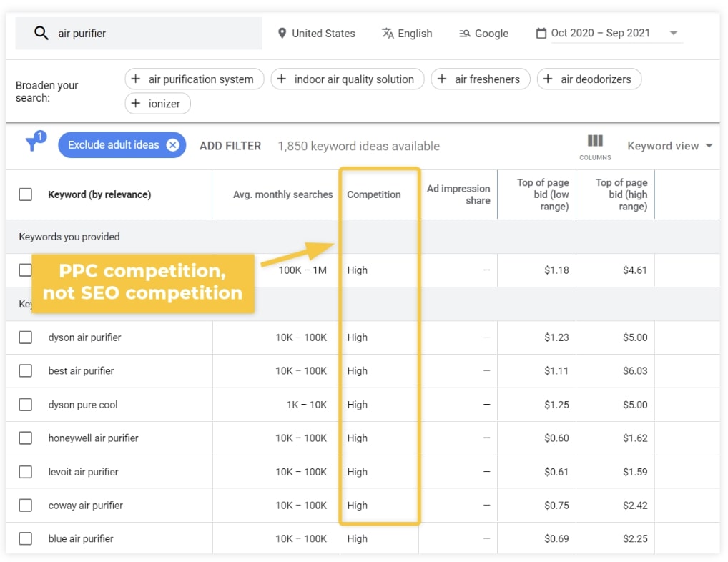
Task: Click the best air purifier keyword
Action: (x=81, y=371)
